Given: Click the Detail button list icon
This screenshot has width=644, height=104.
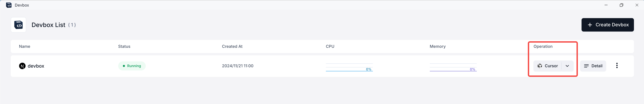Looking at the screenshot, I should tap(586, 66).
